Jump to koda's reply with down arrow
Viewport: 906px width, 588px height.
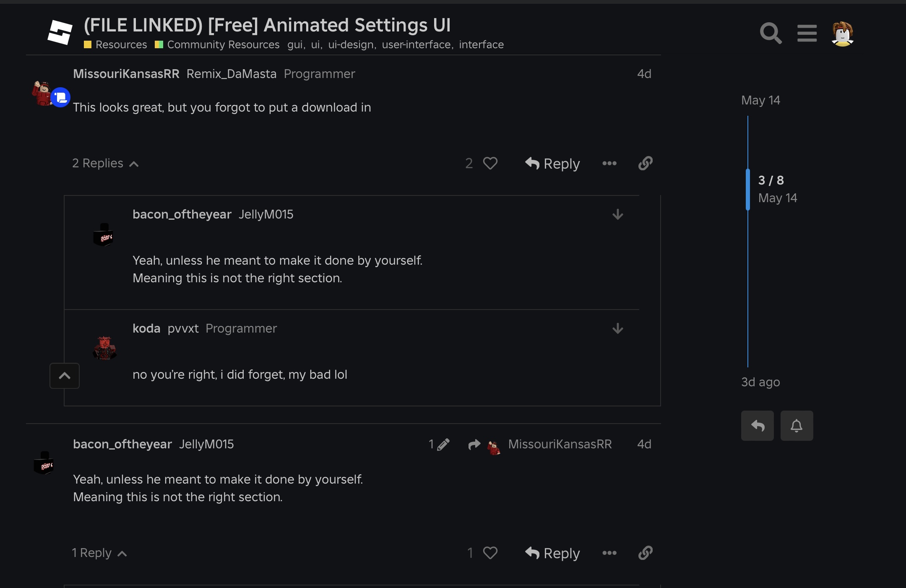click(x=617, y=329)
